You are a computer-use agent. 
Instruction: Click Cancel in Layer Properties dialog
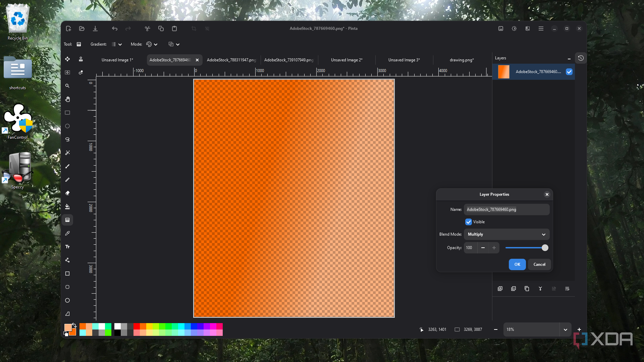coord(539,264)
